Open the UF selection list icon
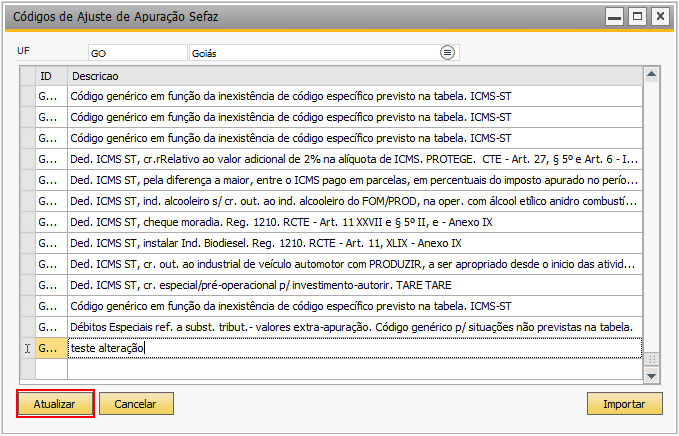Screen dimensions: 679x436 447,53
